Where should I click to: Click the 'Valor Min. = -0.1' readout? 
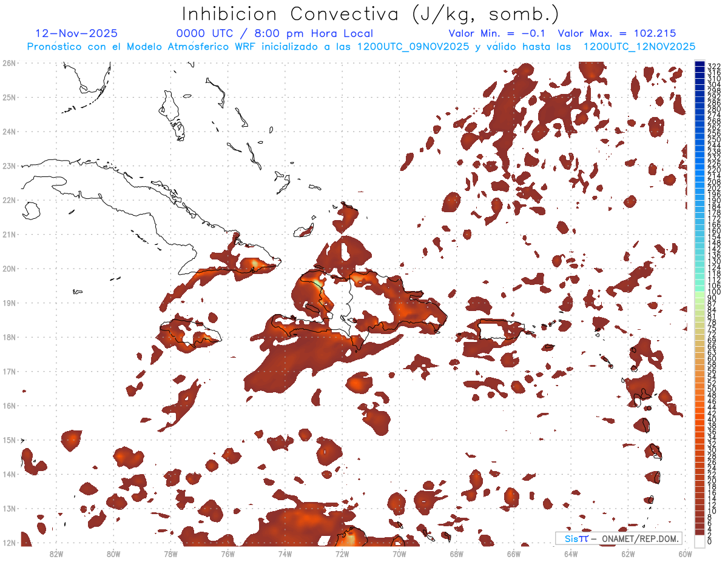[x=497, y=33]
